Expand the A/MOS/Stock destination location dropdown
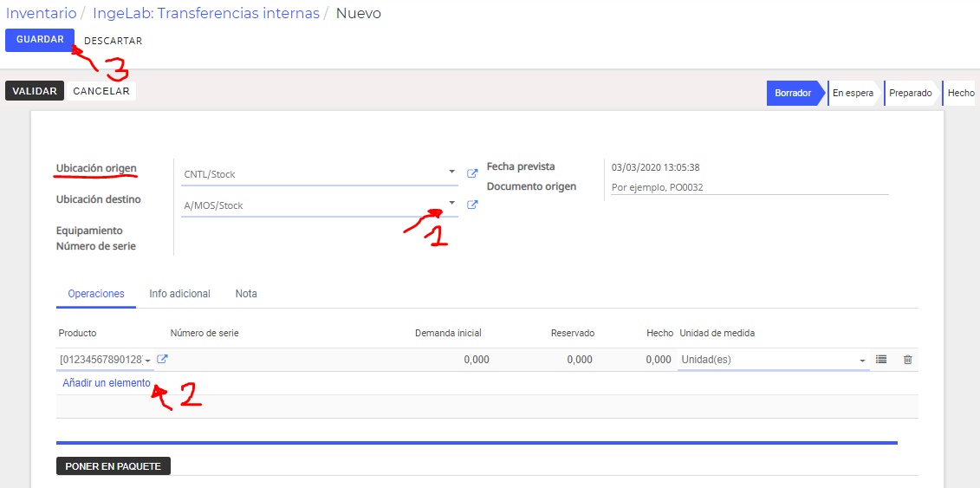 451,203
